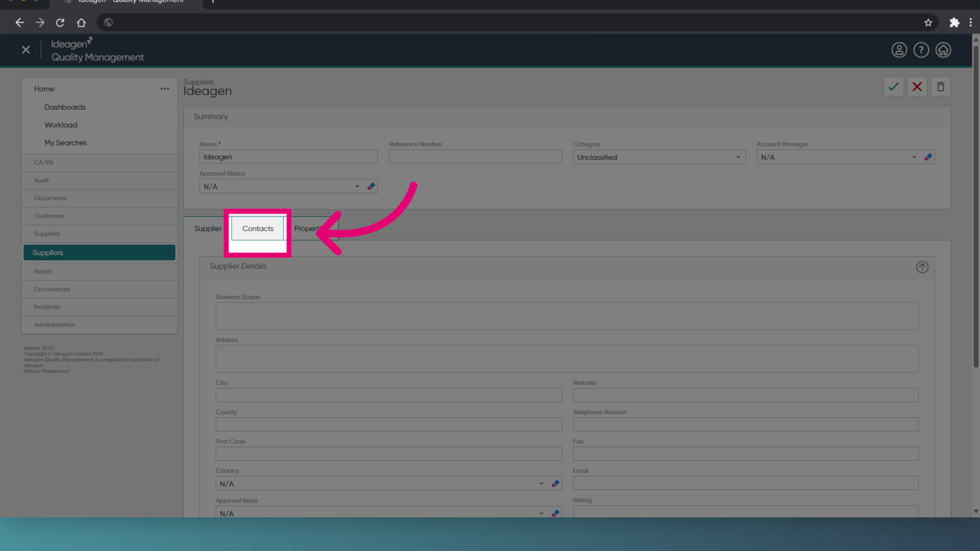
Task: Clear the Approval Basis field with eraser
Action: pos(555,513)
